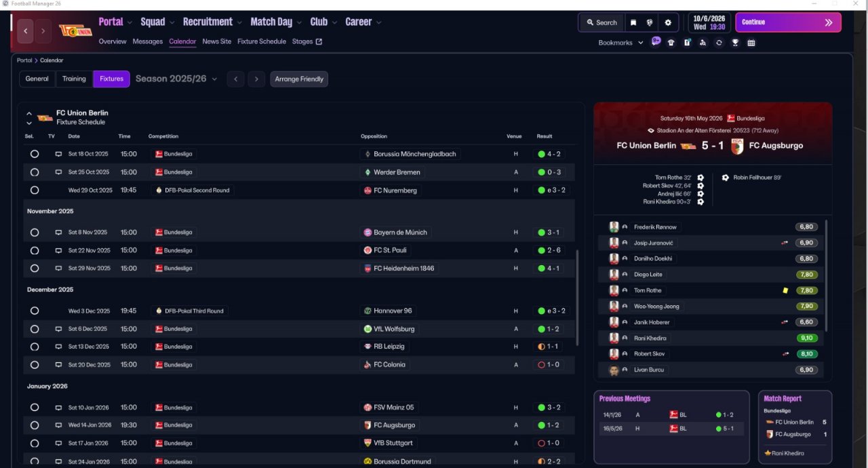868x468 pixels.
Task: Open the Club dropdown menu
Action: [324, 22]
